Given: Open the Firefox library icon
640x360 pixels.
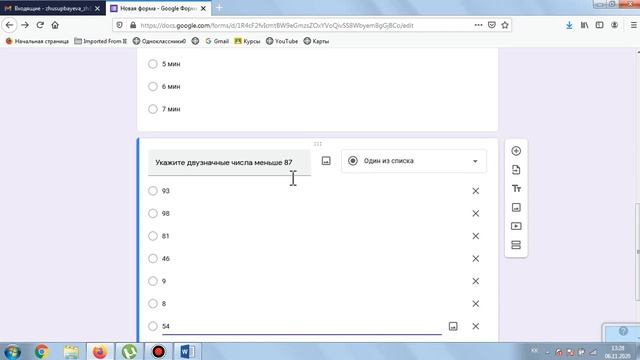Looking at the screenshot, I should click(584, 25).
